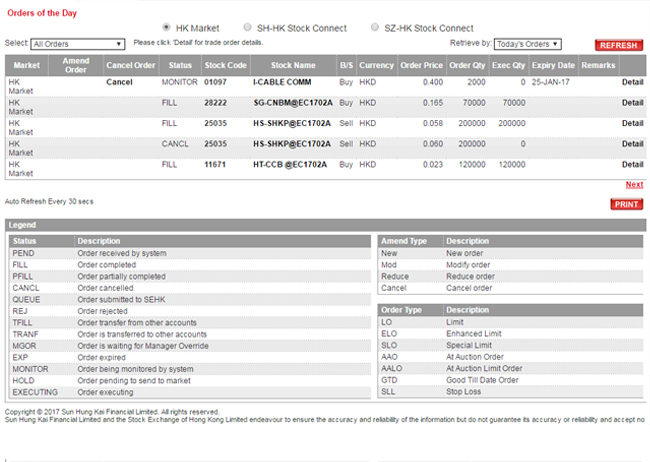This screenshot has width=650, height=462.
Task: Click stock code 01097
Action: click(215, 82)
